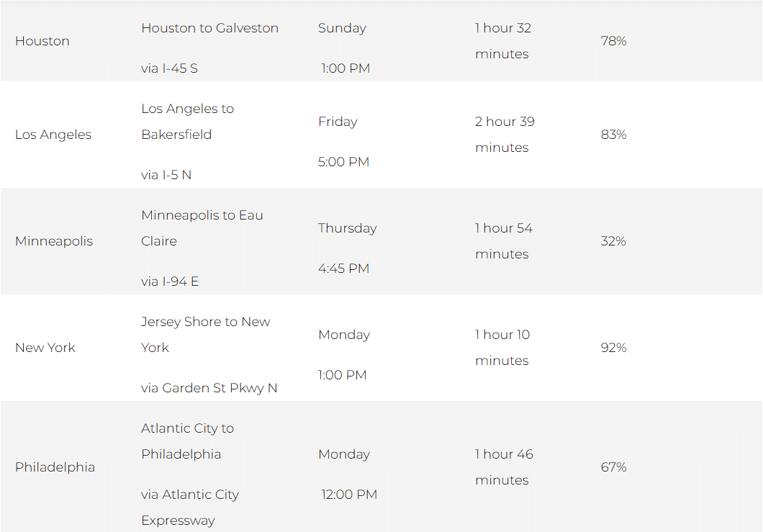Click the Atlantic City to Philadelphia route
The image size is (763, 532).
[x=187, y=441]
